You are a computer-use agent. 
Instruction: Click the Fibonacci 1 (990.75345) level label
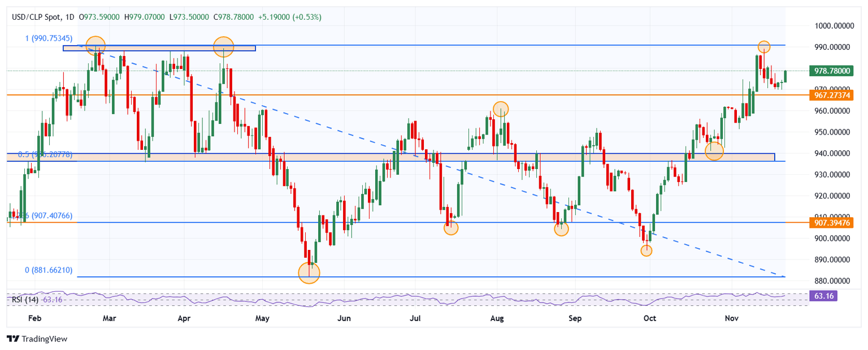click(49, 38)
